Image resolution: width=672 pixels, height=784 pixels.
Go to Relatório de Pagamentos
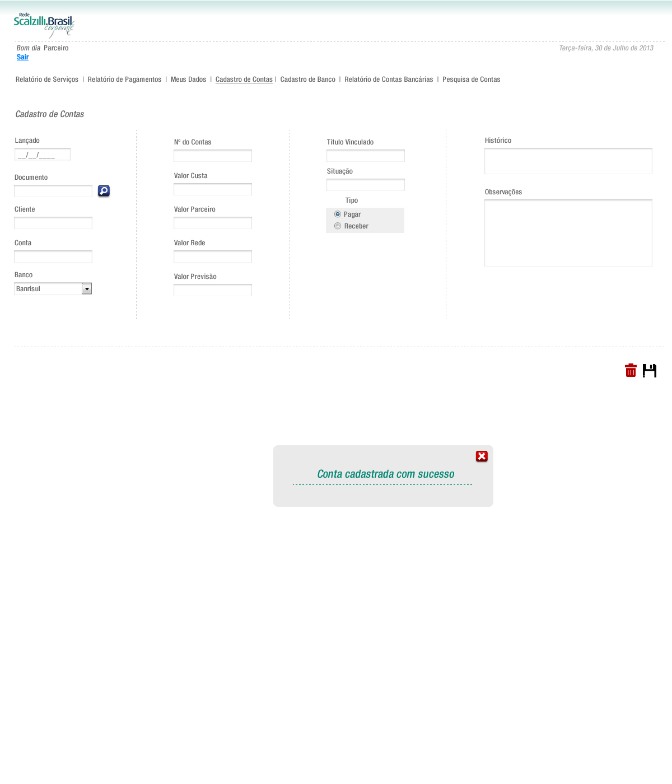click(124, 80)
